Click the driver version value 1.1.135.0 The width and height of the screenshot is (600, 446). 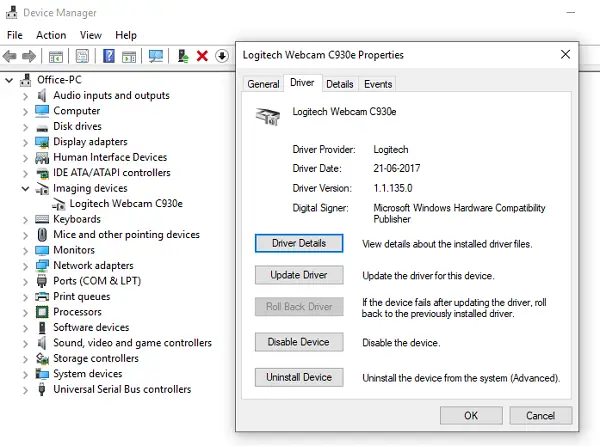(393, 188)
